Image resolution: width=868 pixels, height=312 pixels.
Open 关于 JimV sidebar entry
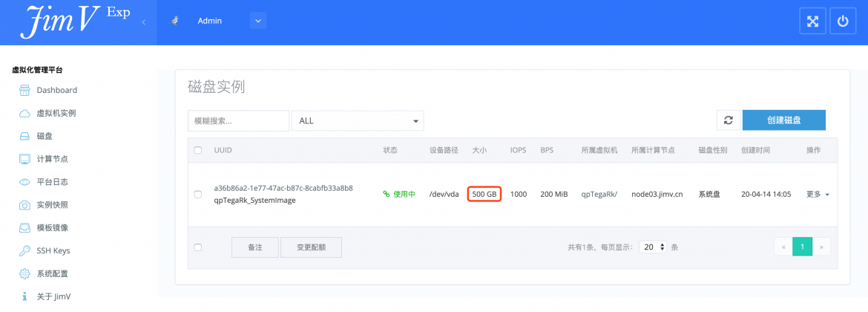click(53, 296)
